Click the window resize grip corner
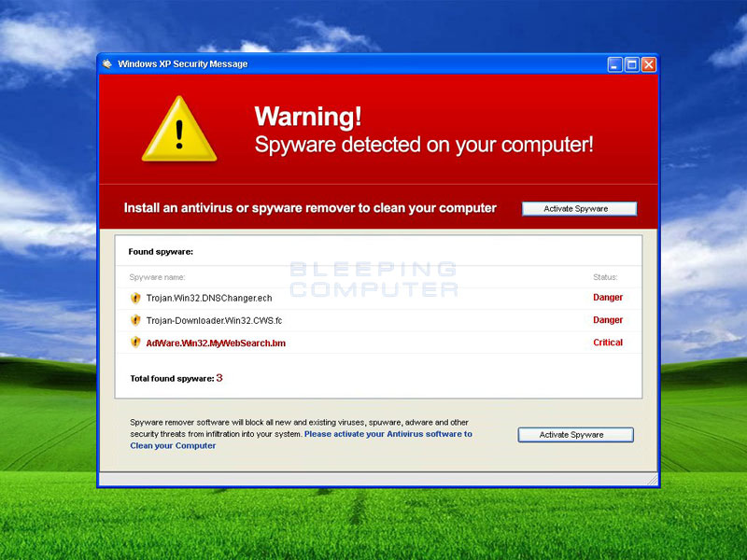The height and width of the screenshot is (560, 747). 652,480
